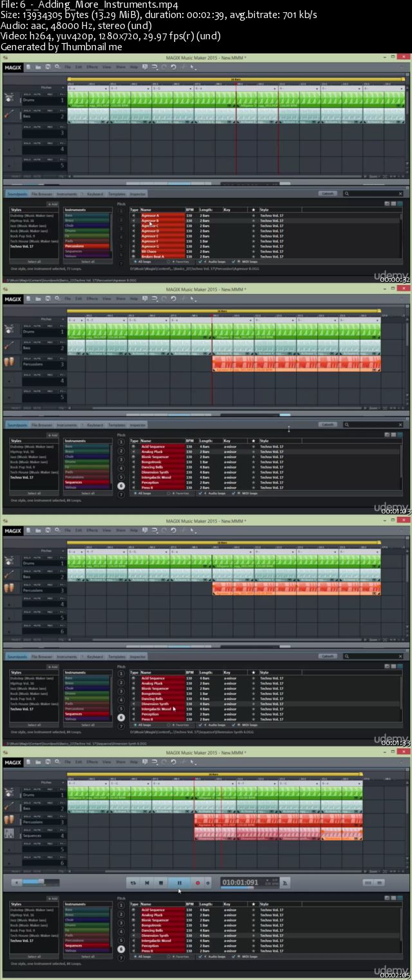
Task: Click Sequences keyboard track icon in 00:02:05 frame
Action: click(10, 833)
